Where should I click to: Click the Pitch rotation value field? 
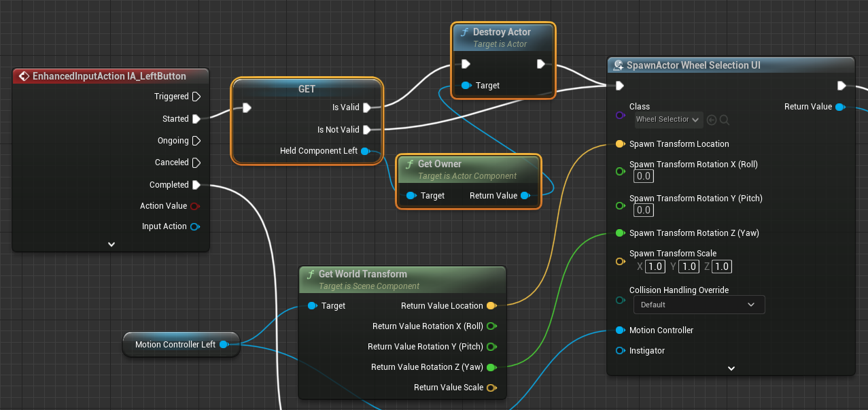[x=643, y=210]
